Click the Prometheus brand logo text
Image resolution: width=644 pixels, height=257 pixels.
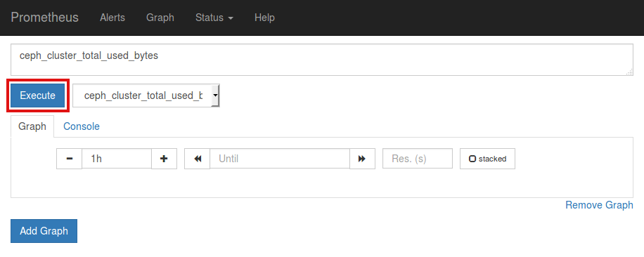(44, 18)
